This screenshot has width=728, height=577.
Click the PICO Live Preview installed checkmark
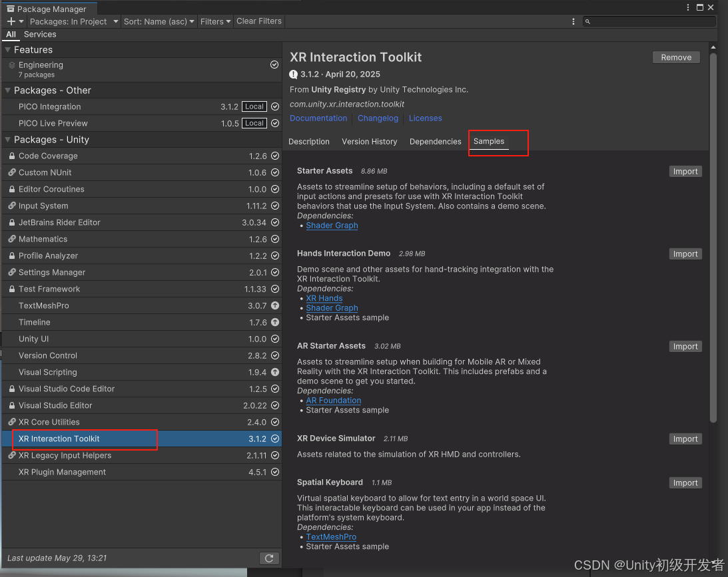275,123
